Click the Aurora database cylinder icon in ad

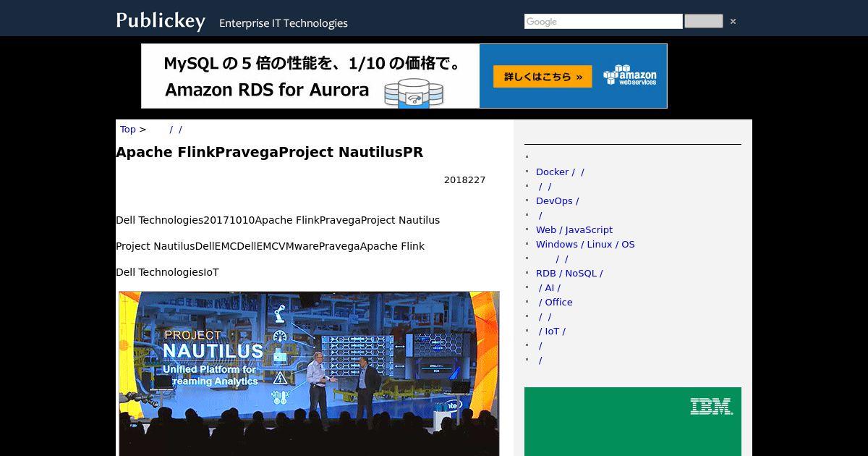click(414, 94)
